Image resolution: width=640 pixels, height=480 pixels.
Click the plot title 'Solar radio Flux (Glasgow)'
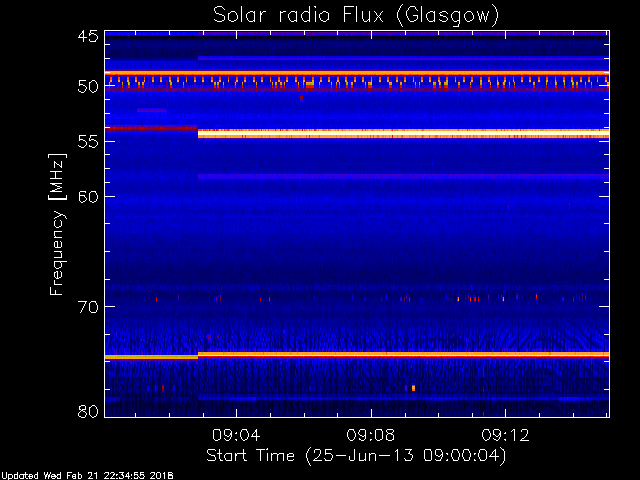pos(356,16)
